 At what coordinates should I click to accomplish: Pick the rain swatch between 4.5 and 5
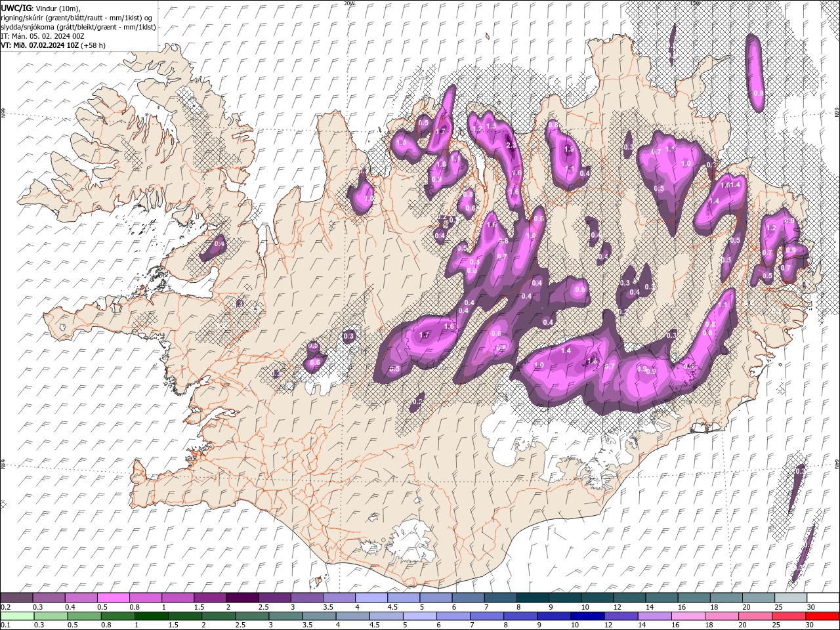387,616
